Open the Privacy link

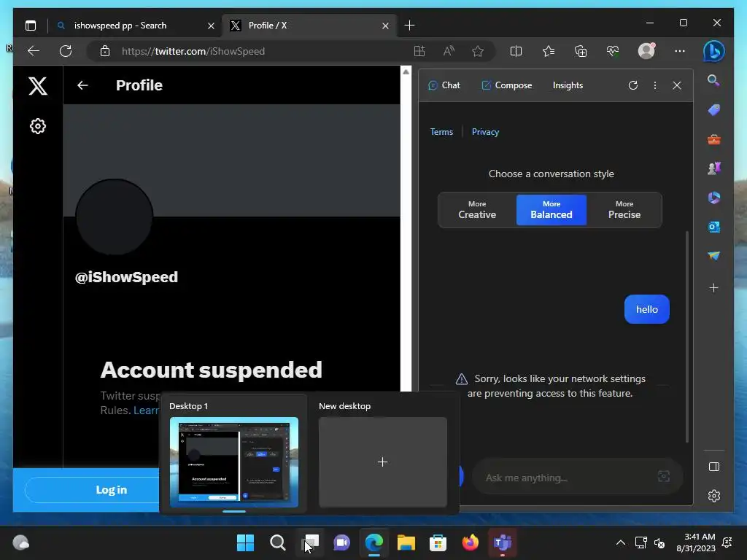(x=485, y=132)
